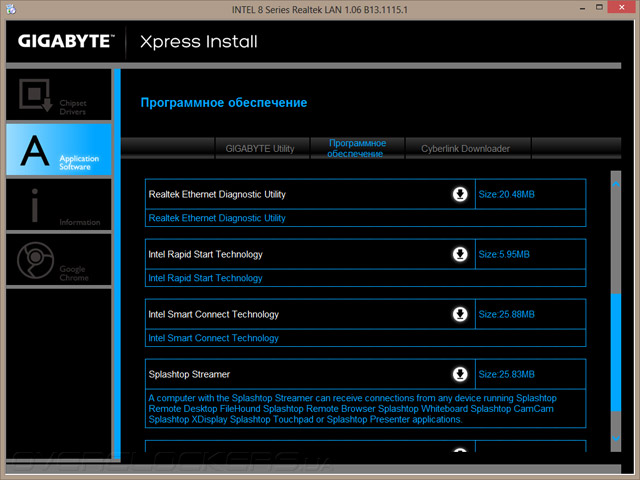Select the Программное обеспечение tab
The width and height of the screenshot is (640, 480).
click(x=357, y=149)
